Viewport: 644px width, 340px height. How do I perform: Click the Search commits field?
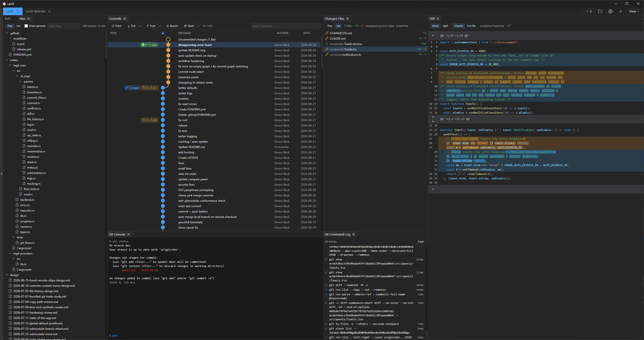coord(286,26)
